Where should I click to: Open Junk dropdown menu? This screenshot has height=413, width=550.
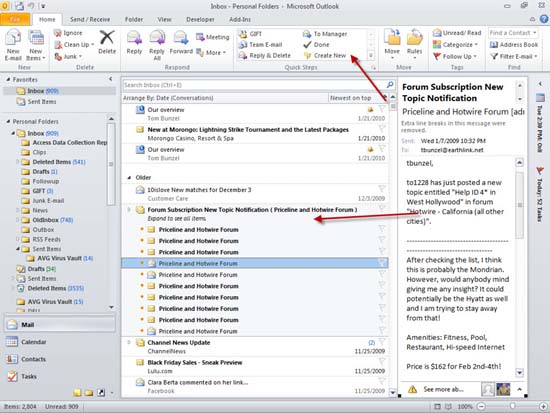coord(68,56)
